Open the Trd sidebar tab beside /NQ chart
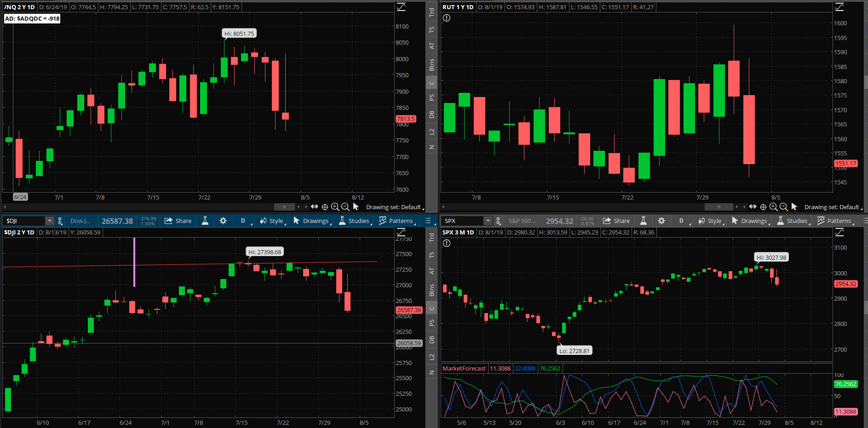The width and height of the screenshot is (868, 428). [x=431, y=12]
